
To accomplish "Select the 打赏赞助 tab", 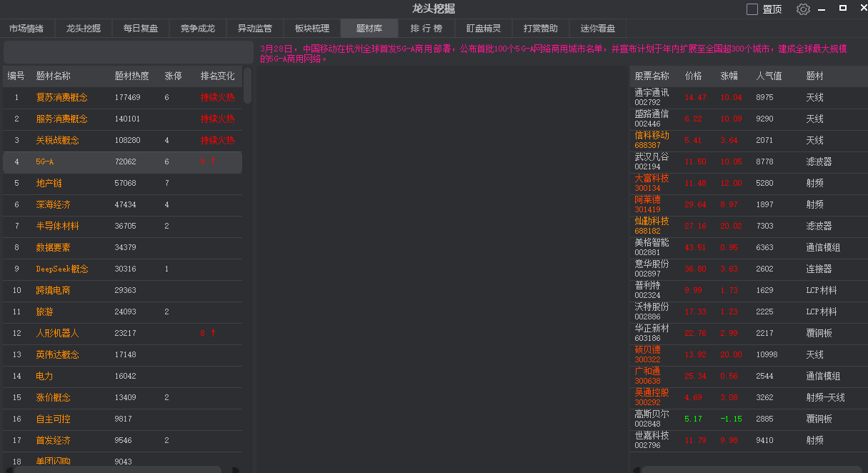I will (540, 29).
